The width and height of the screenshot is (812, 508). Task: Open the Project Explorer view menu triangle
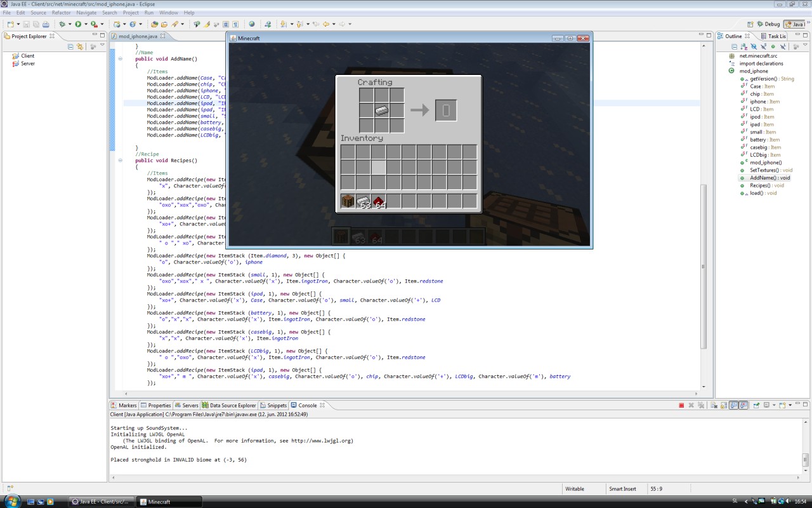pos(102,44)
